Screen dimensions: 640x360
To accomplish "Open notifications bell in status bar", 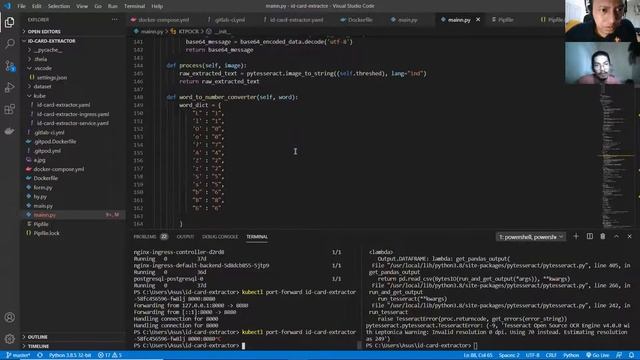I will click(631, 355).
